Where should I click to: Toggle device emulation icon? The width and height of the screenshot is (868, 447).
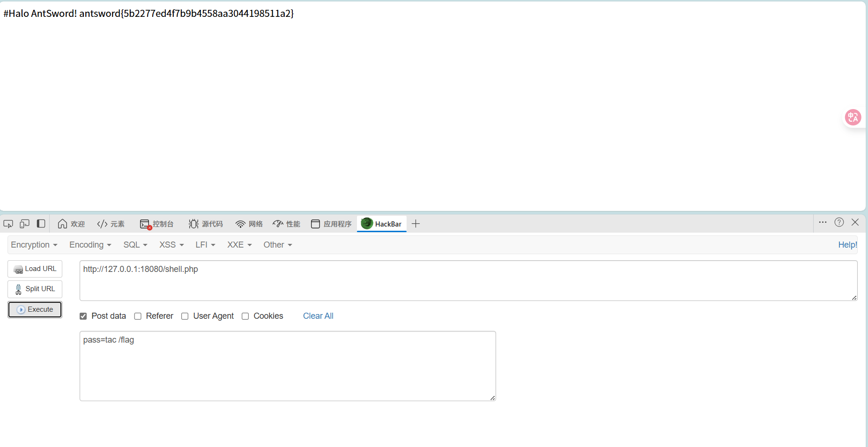tap(24, 224)
